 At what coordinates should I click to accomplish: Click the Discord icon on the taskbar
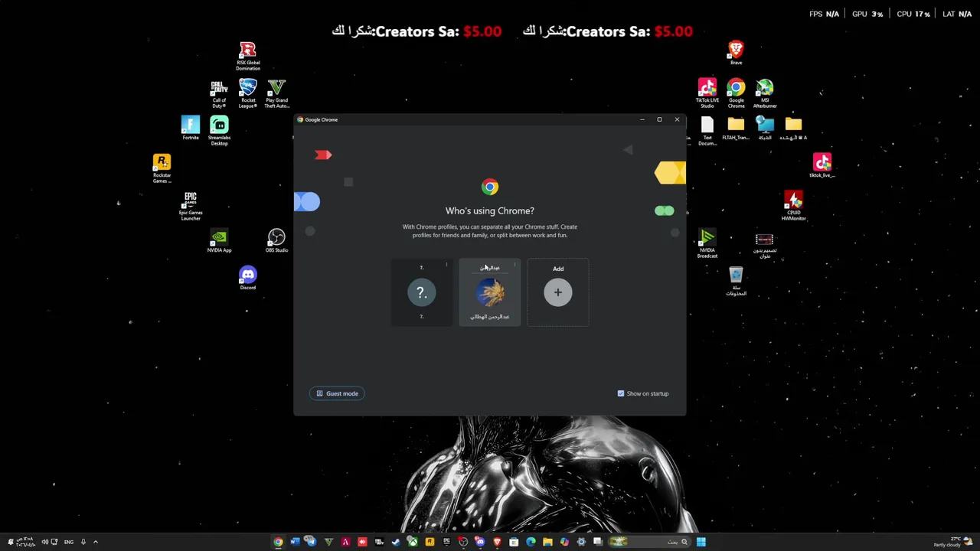(479, 542)
